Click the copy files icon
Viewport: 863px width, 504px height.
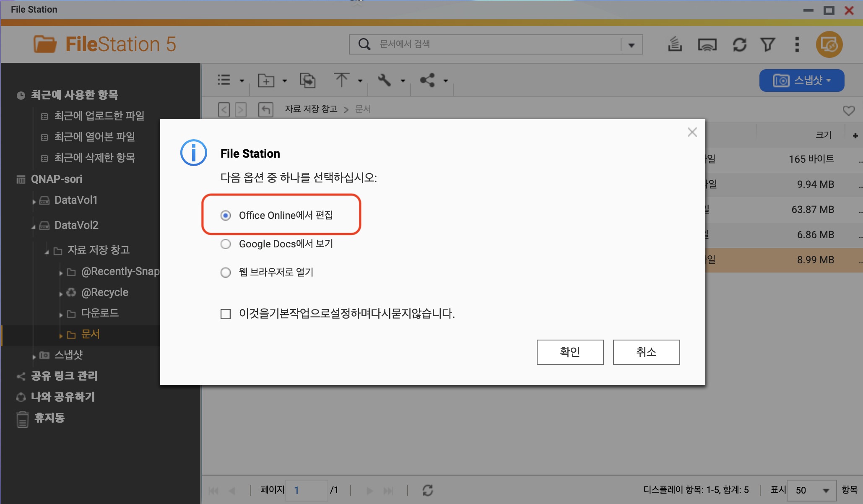[x=308, y=80]
